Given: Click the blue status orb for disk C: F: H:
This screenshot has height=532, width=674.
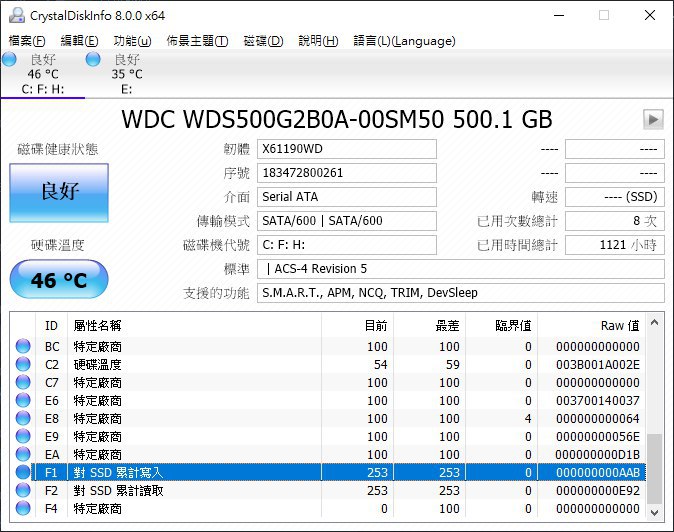Looking at the screenshot, I should tap(9, 59).
